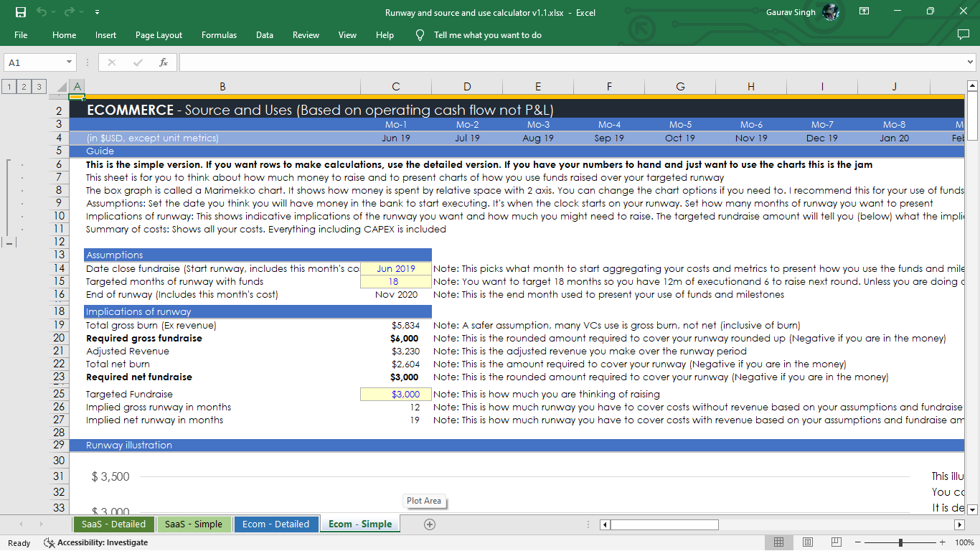This screenshot has height=551, width=980.
Task: Open the Insert Function fx icon
Action: [164, 62]
